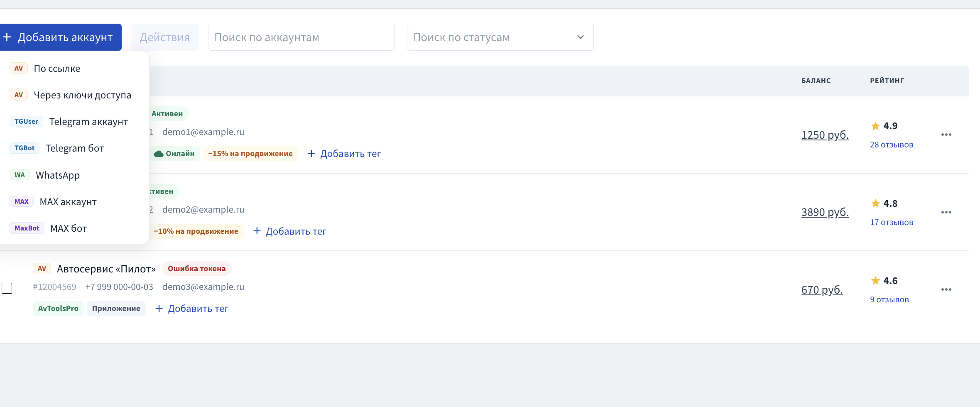The height and width of the screenshot is (407, 980).
Task: Click the Онлайн cloud tag
Action: click(175, 154)
